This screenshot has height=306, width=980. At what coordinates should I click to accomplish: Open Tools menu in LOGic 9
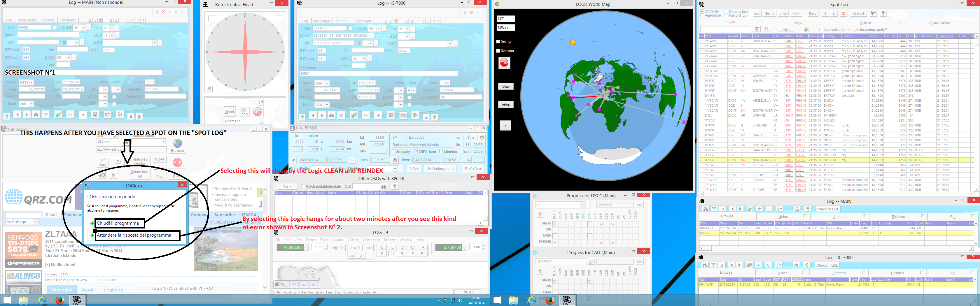(x=324, y=240)
